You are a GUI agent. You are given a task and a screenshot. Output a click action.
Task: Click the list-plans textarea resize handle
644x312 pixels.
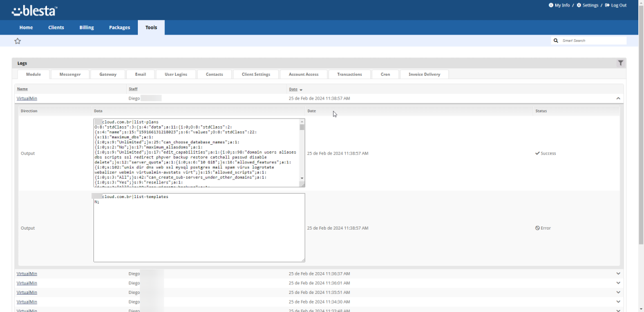tap(303, 185)
